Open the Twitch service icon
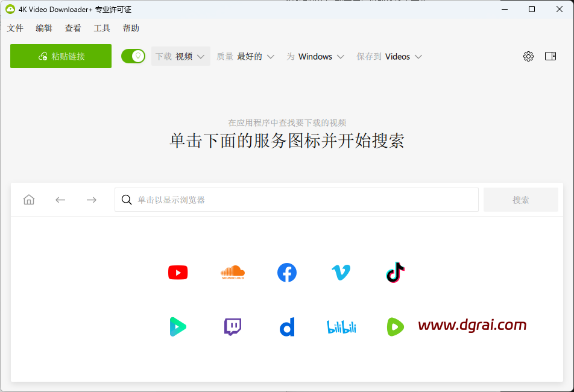This screenshot has height=392, width=574. tap(233, 327)
